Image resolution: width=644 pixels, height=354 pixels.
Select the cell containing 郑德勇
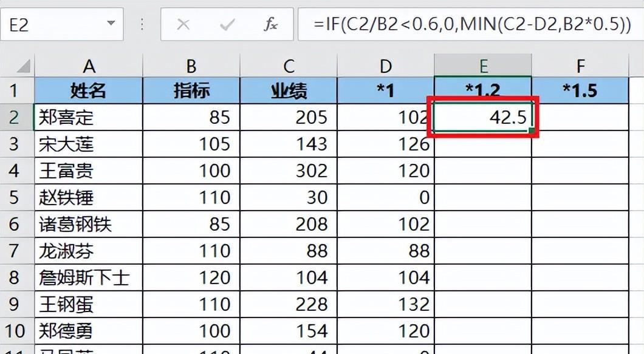89,331
